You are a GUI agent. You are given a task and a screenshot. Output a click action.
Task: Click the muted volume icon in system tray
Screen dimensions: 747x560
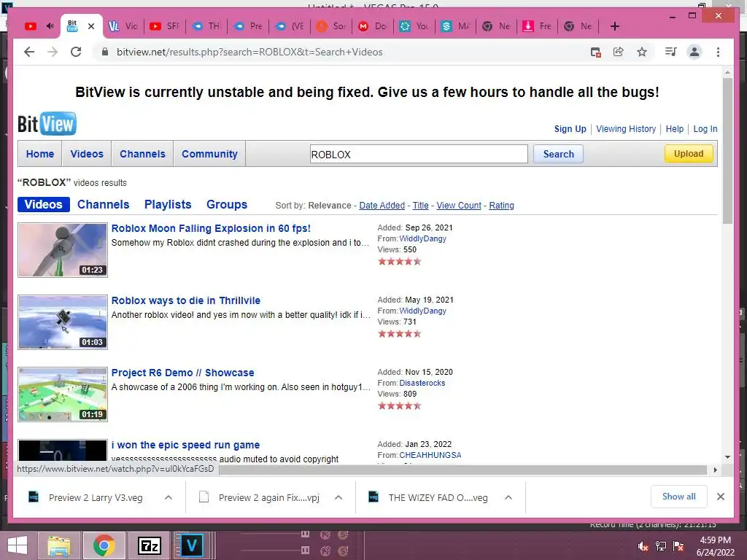point(642,547)
